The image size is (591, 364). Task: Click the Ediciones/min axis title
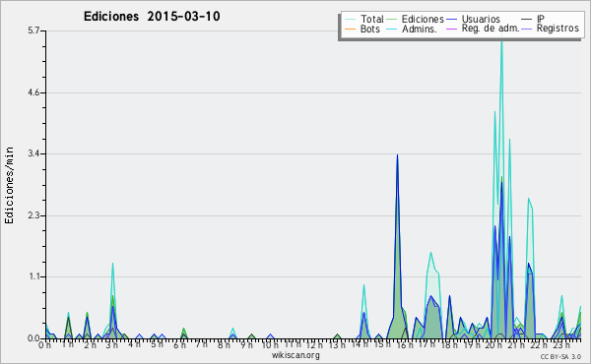tap(9, 185)
